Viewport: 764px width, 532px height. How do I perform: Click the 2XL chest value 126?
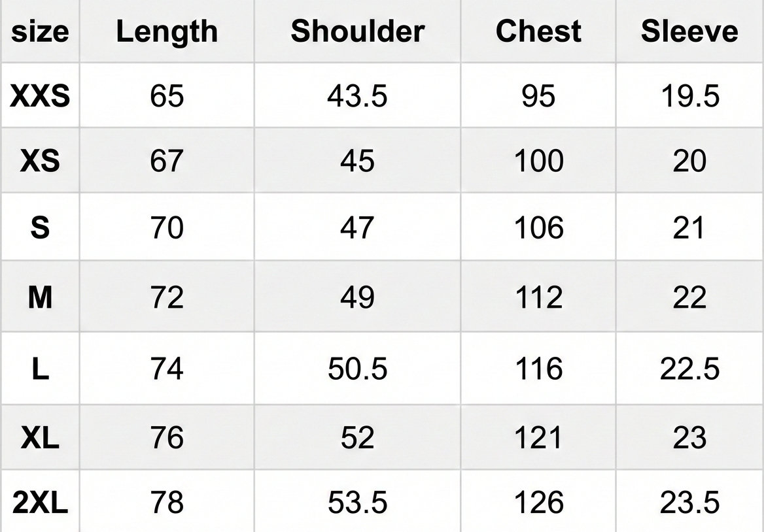[538, 502]
